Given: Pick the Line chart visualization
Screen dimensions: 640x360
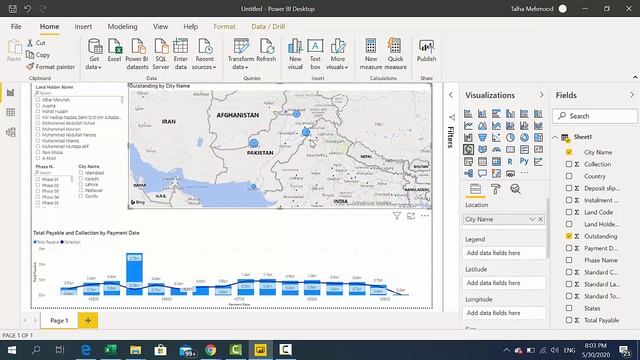Looking at the screenshot, I should pos(468,126).
